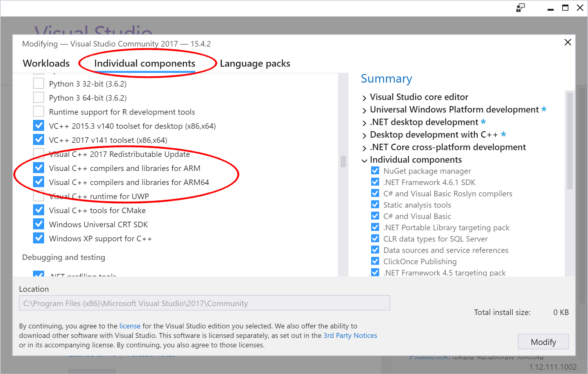Maximize the installer window
588x374 pixels.
point(565,8)
